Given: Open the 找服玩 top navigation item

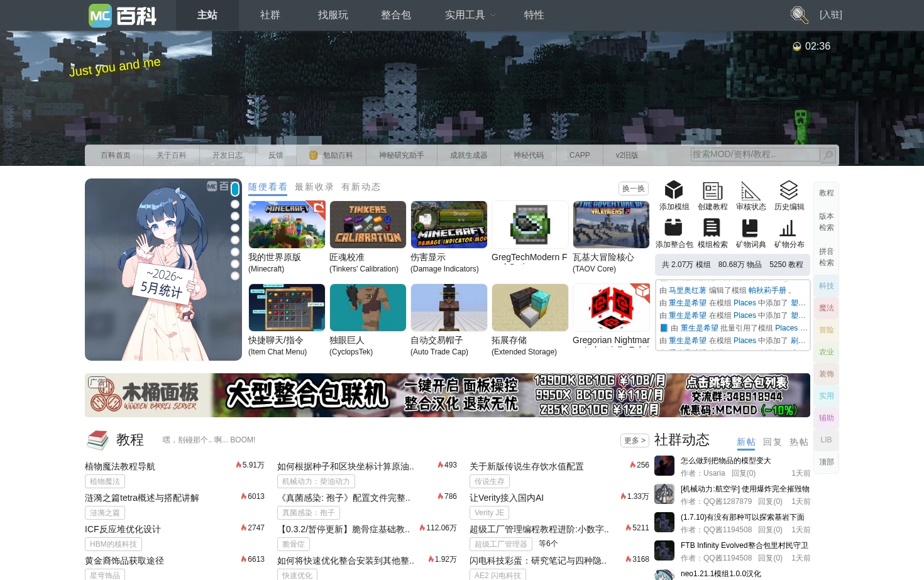Looking at the screenshot, I should coord(333,15).
